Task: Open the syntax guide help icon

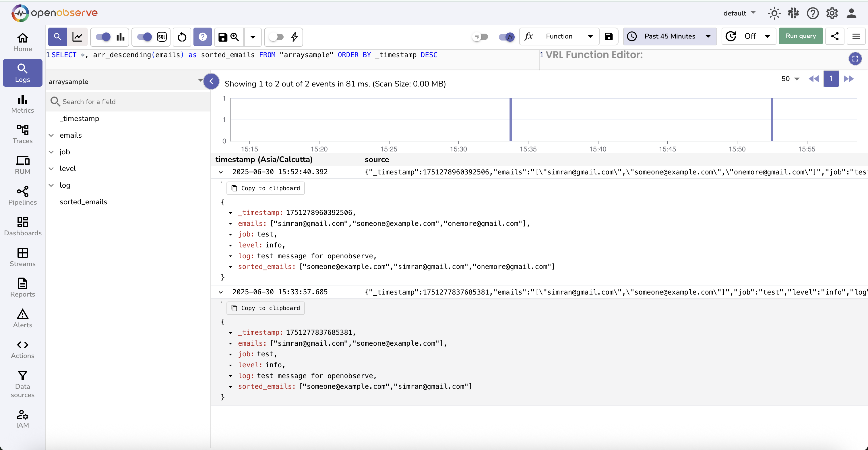Action: click(203, 37)
